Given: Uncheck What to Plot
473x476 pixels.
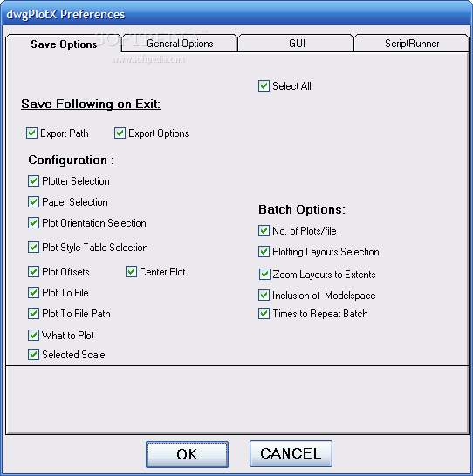Looking at the screenshot, I should tap(33, 335).
